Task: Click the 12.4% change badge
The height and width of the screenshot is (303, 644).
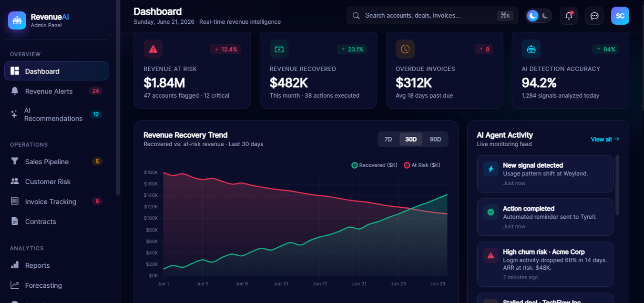Action: tap(225, 49)
